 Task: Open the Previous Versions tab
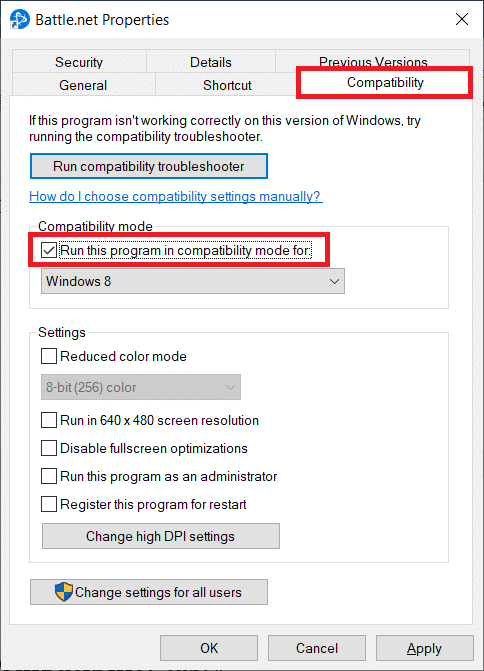coord(373,59)
